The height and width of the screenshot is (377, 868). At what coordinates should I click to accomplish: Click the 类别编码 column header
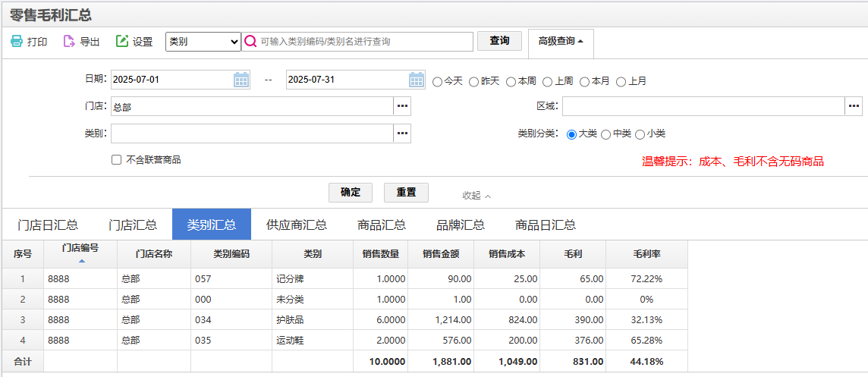(231, 254)
